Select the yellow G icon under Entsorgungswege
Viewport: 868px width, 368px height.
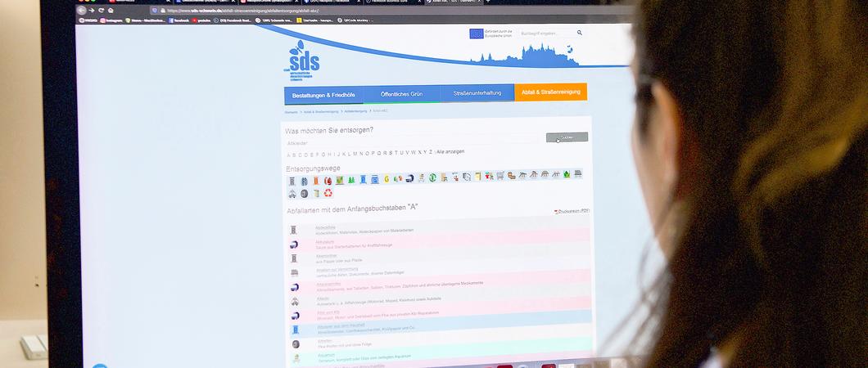point(387,179)
